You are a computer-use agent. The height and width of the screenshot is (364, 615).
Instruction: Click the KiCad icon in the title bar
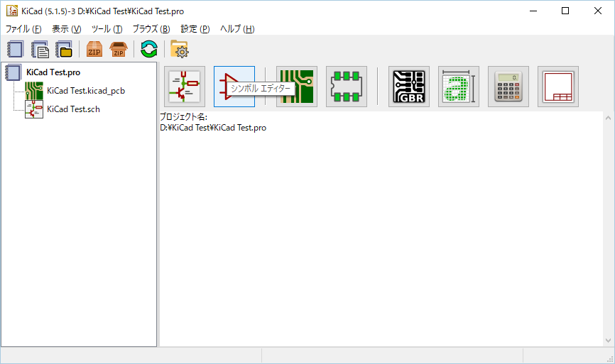pyautogui.click(x=12, y=11)
